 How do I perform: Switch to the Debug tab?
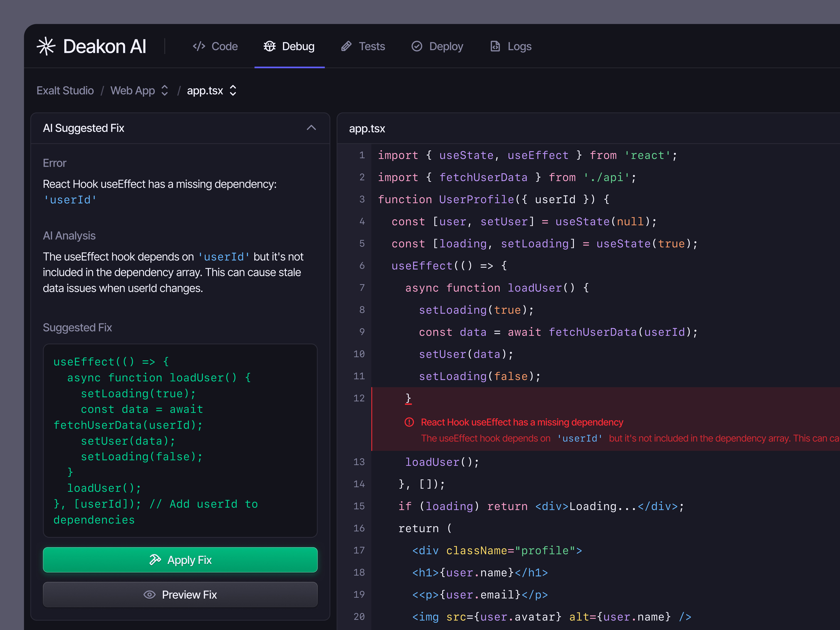tap(289, 46)
